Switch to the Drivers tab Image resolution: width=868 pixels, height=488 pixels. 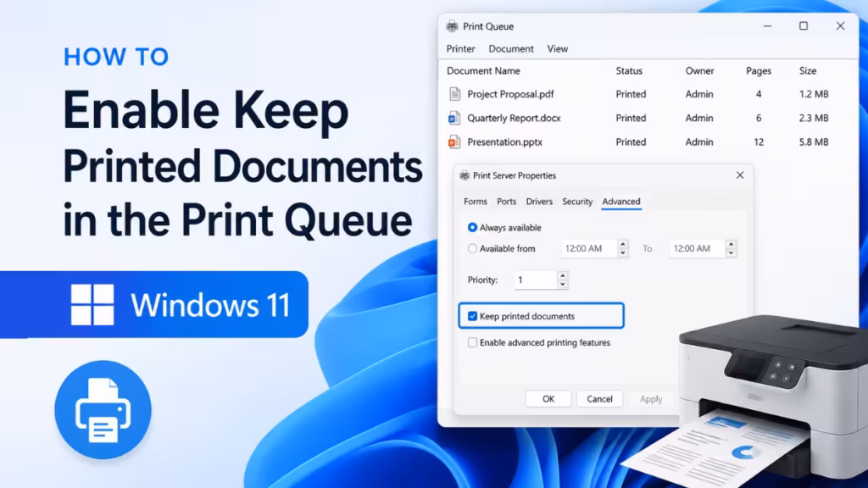coord(539,202)
